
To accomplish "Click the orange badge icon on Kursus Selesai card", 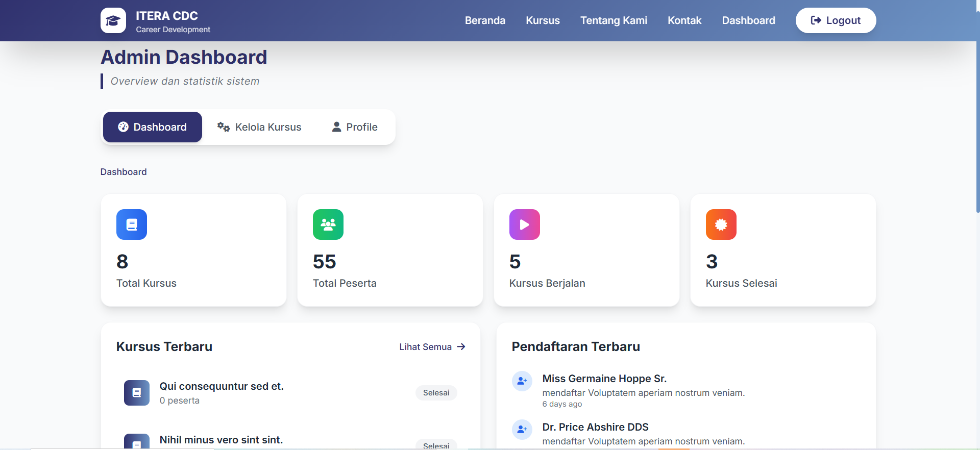I will 721,224.
